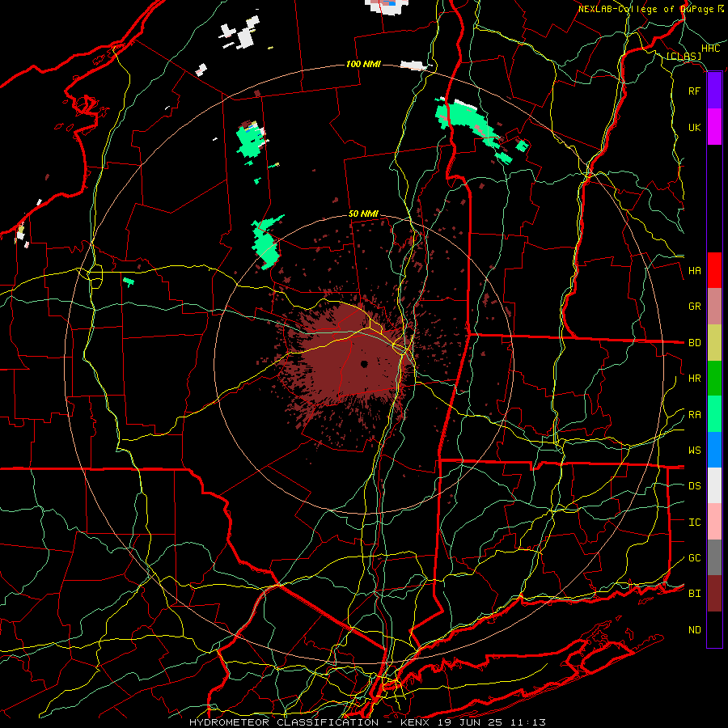This screenshot has width=728, height=728.
Task: Click the HHC product label
Action: coord(710,49)
